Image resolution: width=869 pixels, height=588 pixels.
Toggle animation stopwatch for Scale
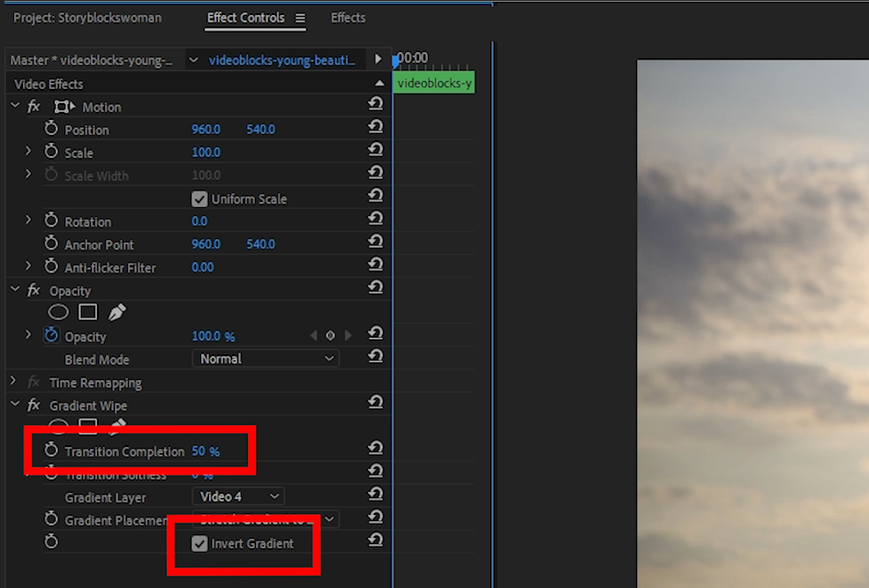point(51,151)
